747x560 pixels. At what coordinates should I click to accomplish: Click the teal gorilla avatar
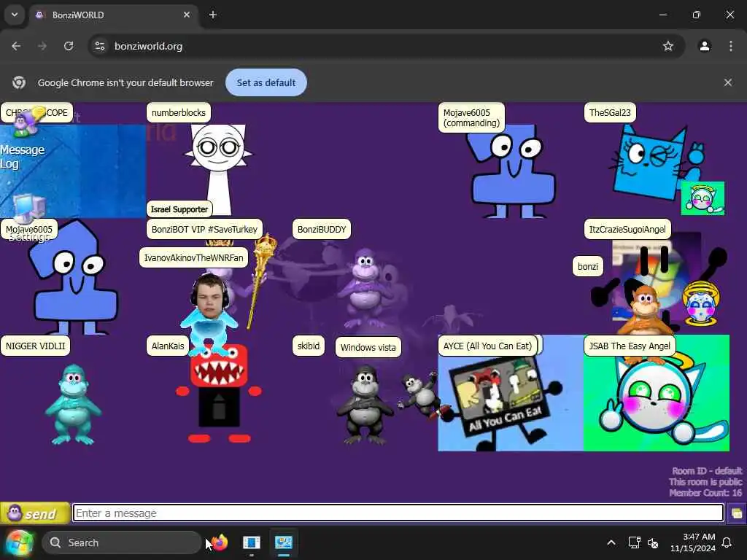click(73, 405)
